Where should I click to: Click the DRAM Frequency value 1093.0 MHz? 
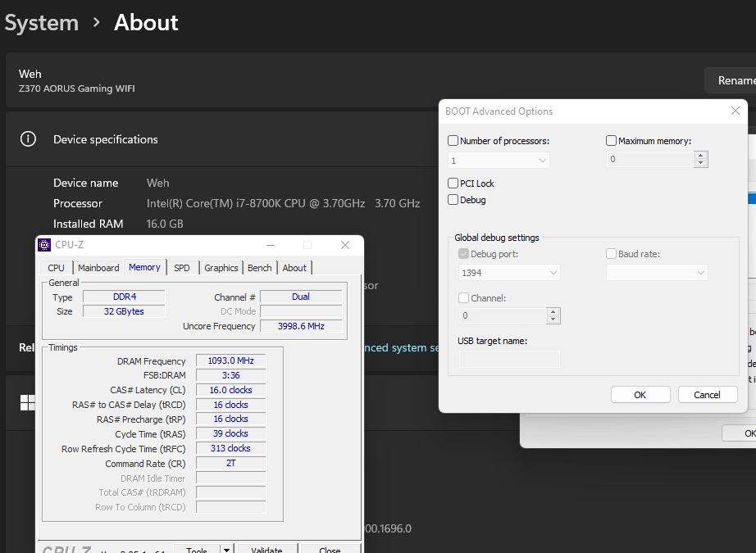click(231, 360)
